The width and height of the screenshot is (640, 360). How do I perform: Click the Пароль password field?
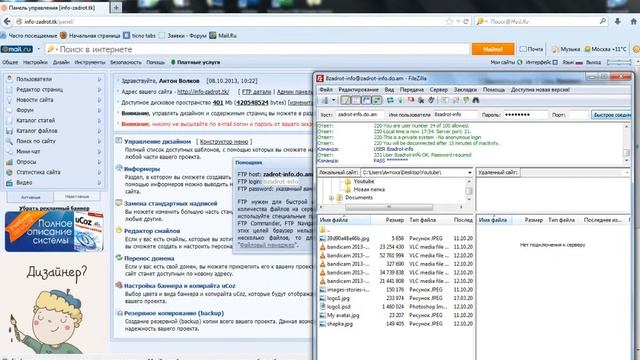[x=525, y=115]
